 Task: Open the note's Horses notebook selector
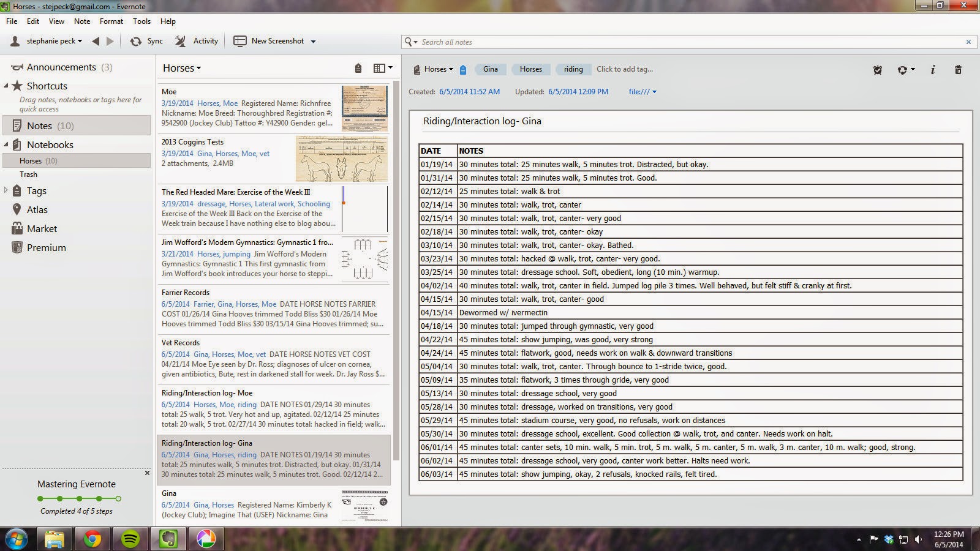click(434, 69)
